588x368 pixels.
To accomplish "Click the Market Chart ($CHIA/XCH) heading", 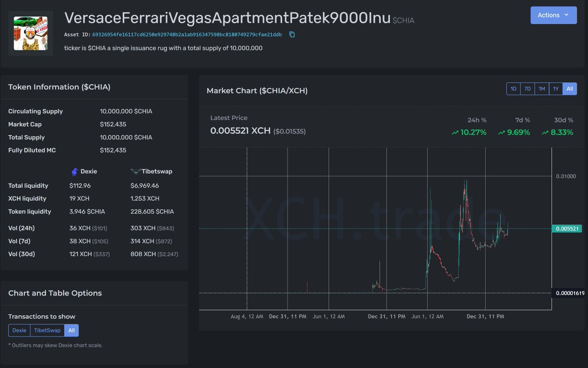I will [x=257, y=91].
